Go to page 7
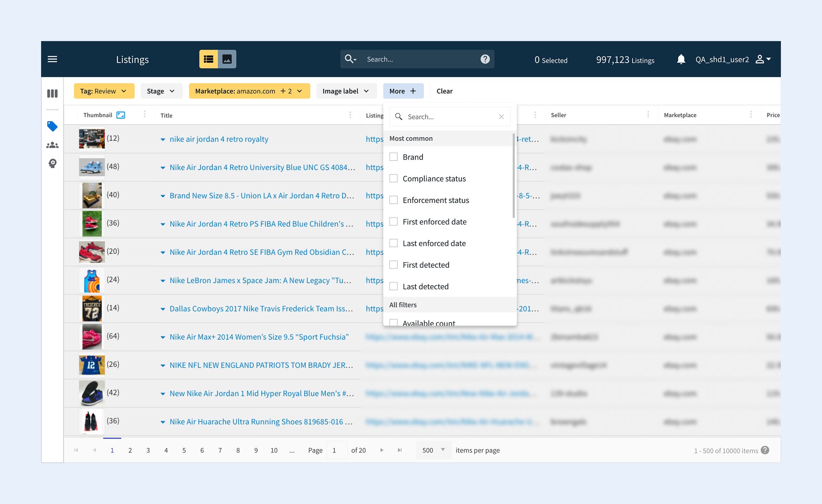 [x=220, y=450]
